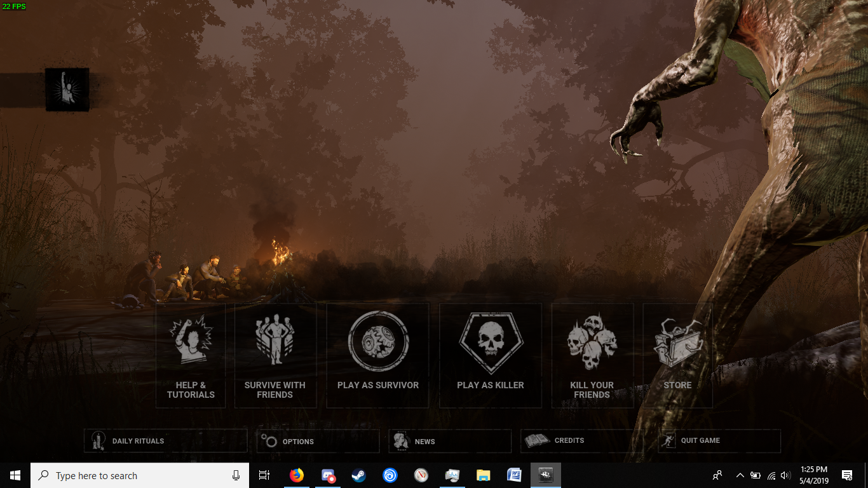
Task: Open the Store chest tile
Action: coord(677,355)
